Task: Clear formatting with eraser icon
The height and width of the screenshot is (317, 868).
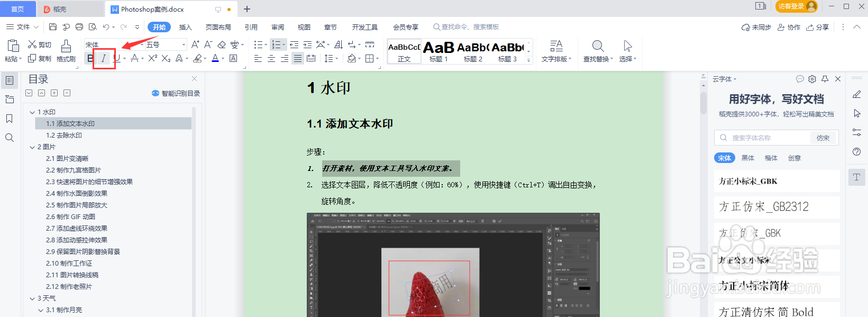Action: click(x=222, y=44)
